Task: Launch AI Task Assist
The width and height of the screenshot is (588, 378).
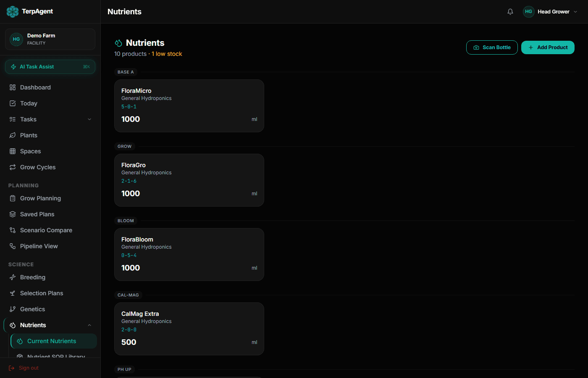Action: click(50, 67)
